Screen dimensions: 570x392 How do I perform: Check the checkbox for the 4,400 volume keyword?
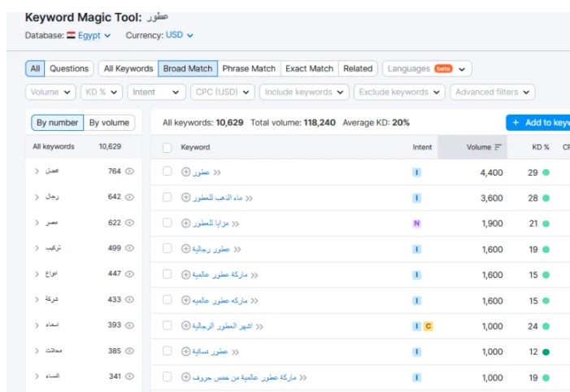tap(168, 172)
